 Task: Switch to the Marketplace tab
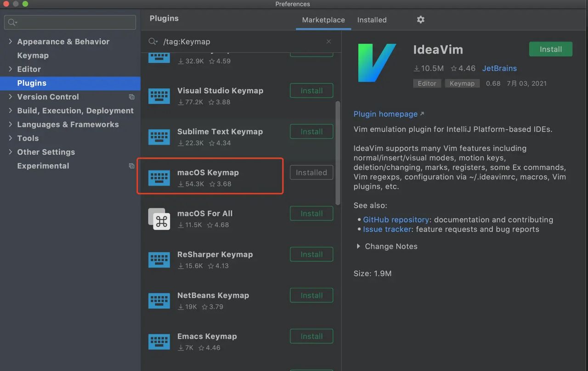pos(323,20)
